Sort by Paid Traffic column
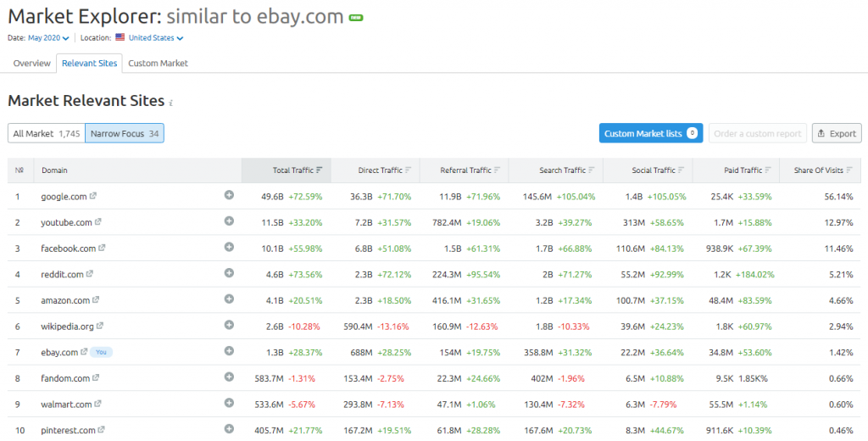Screen dimensions: 868x441 coord(736,170)
